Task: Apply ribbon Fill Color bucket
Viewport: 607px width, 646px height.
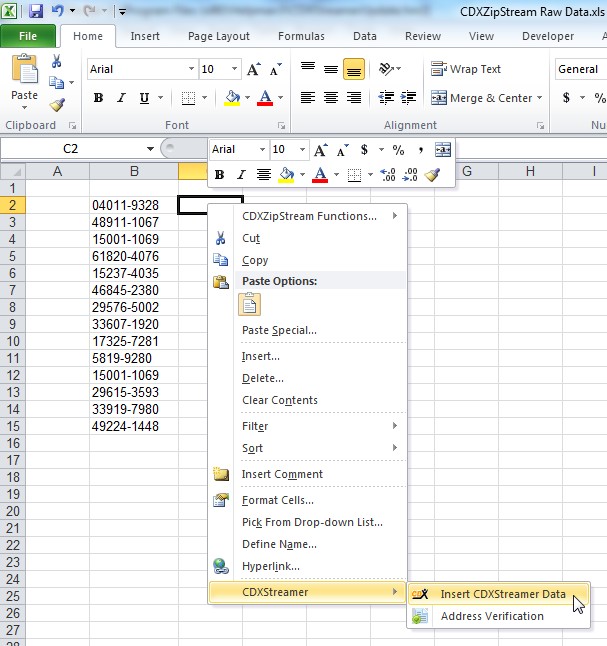Action: [232, 98]
